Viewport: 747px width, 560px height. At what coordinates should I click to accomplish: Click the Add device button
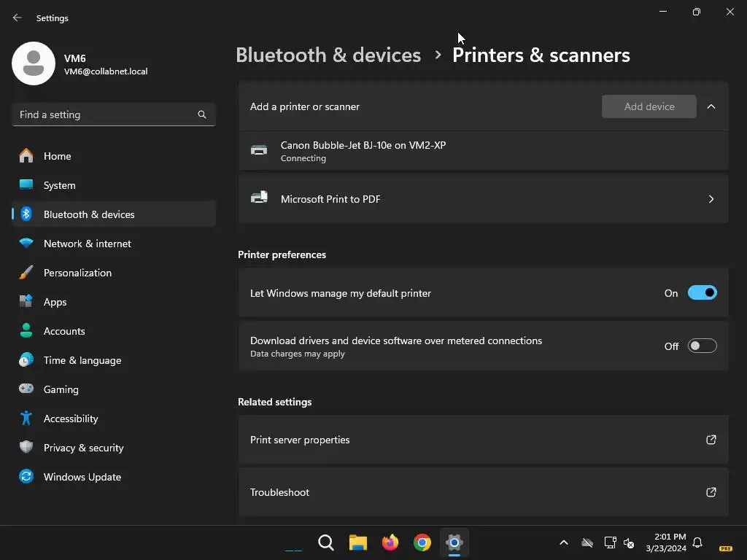pyautogui.click(x=649, y=106)
